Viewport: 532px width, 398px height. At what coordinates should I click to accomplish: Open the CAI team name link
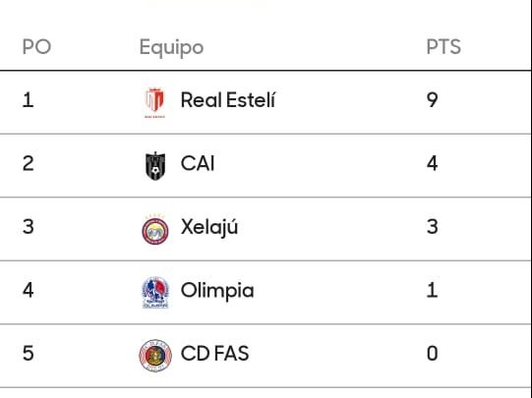[x=198, y=163]
